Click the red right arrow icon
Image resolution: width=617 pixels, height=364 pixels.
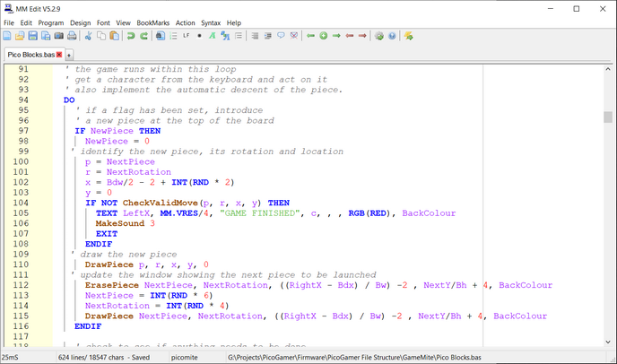[x=362, y=36]
